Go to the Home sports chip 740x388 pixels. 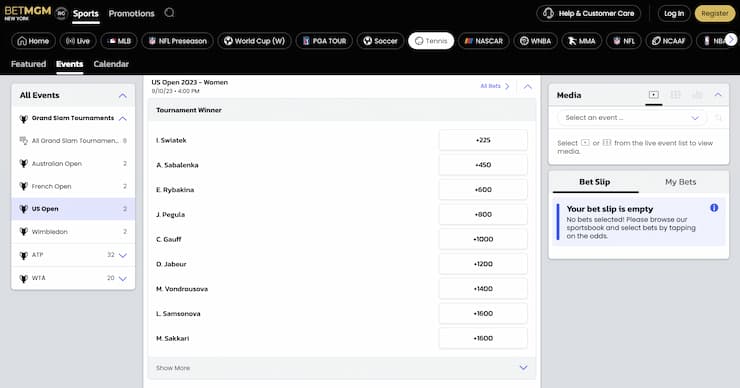click(33, 41)
